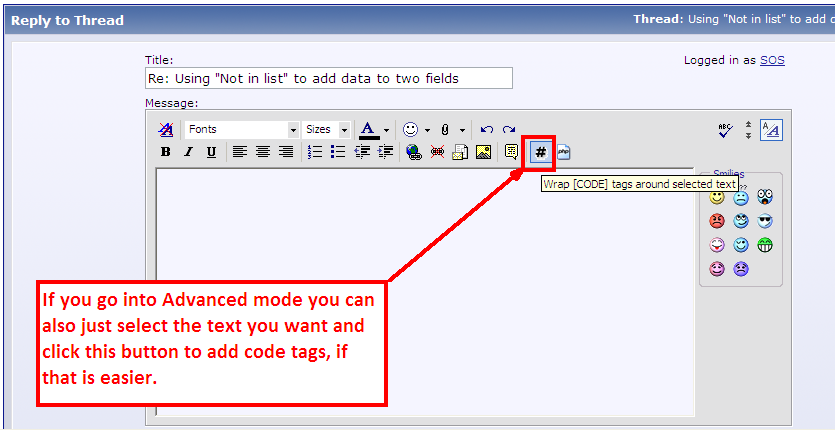Click the increase editor size down arrow
Viewport: 835px width, 431px height.
click(748, 136)
